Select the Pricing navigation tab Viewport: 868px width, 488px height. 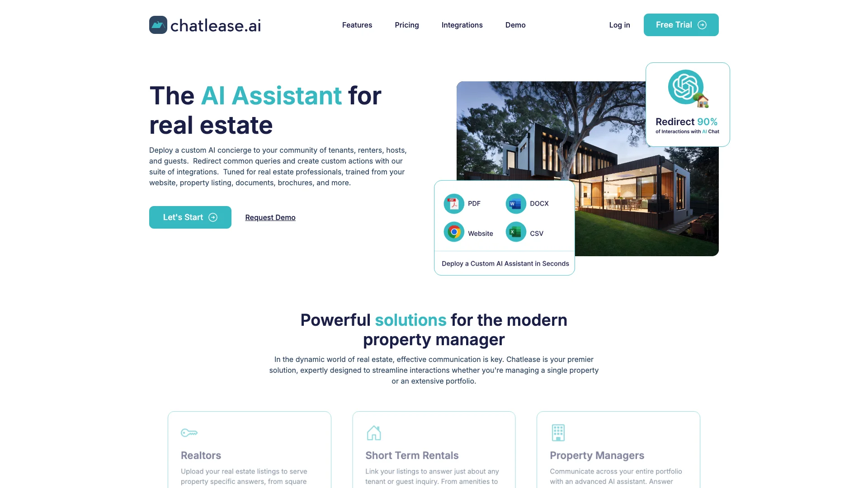coord(406,25)
